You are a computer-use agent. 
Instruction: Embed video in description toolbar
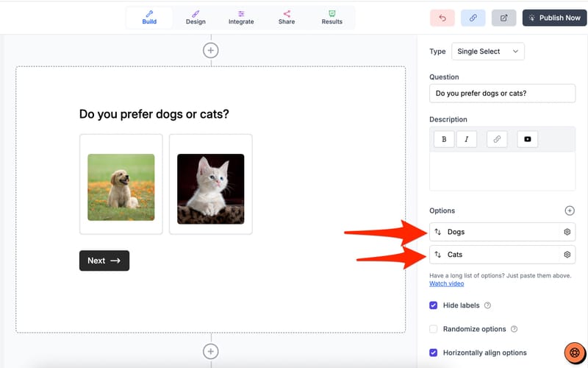[527, 139]
